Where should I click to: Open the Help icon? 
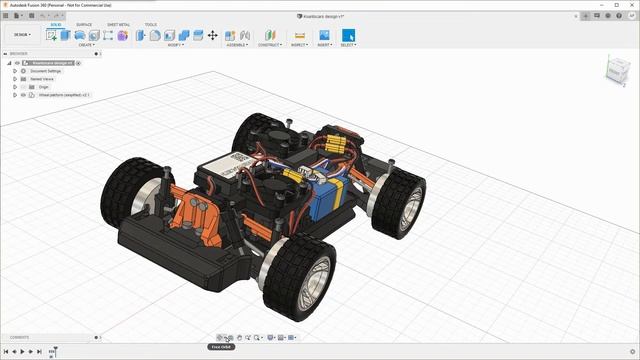pyautogui.click(x=619, y=16)
